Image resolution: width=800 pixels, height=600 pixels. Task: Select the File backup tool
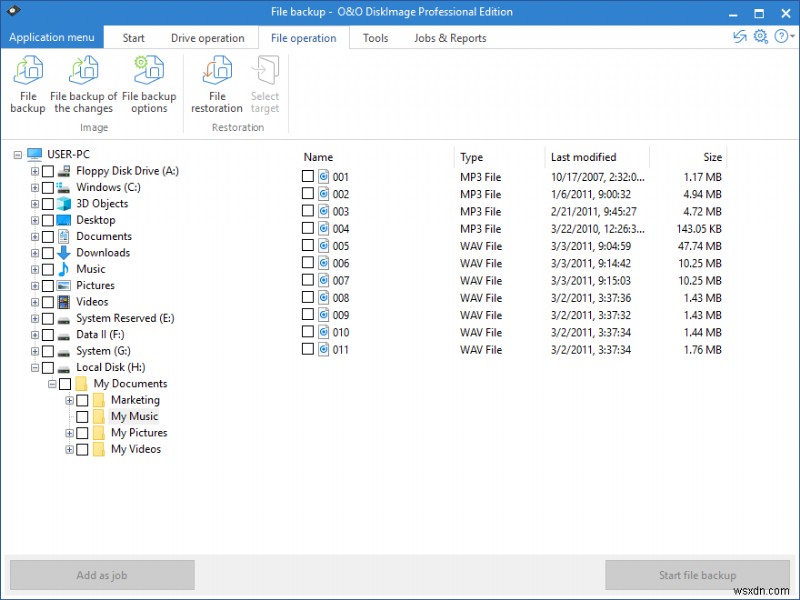(x=27, y=85)
